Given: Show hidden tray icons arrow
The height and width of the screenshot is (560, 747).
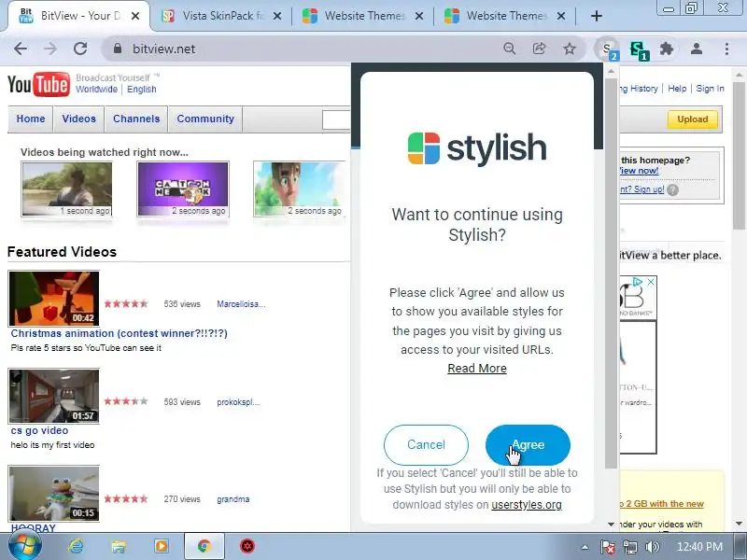Looking at the screenshot, I should pyautogui.click(x=585, y=547).
